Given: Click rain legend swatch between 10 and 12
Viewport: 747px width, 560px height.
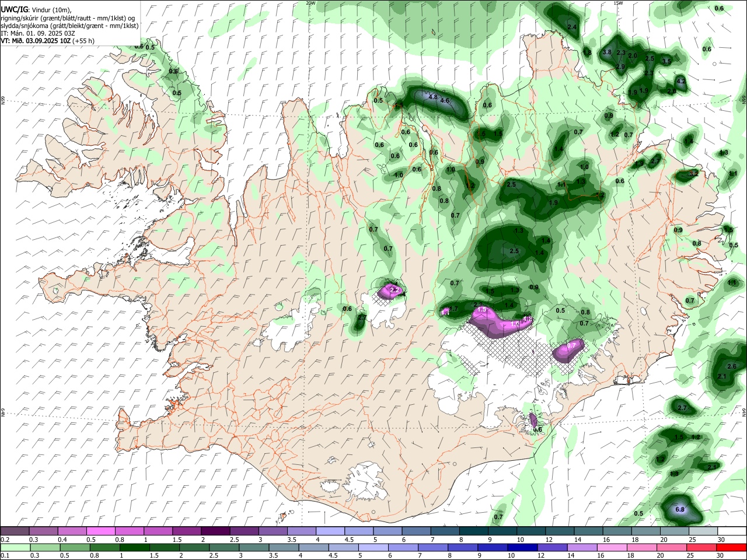Looking at the screenshot, I should (x=523, y=547).
